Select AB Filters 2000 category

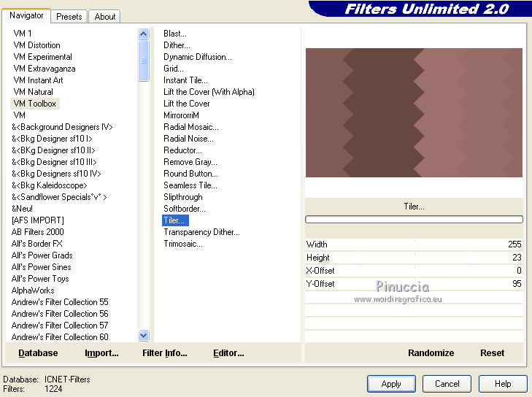(x=38, y=232)
